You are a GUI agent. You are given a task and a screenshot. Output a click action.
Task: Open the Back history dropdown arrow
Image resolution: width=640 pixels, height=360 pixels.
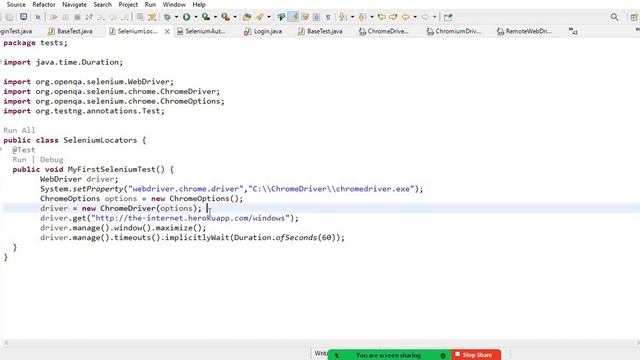pos(415,17)
